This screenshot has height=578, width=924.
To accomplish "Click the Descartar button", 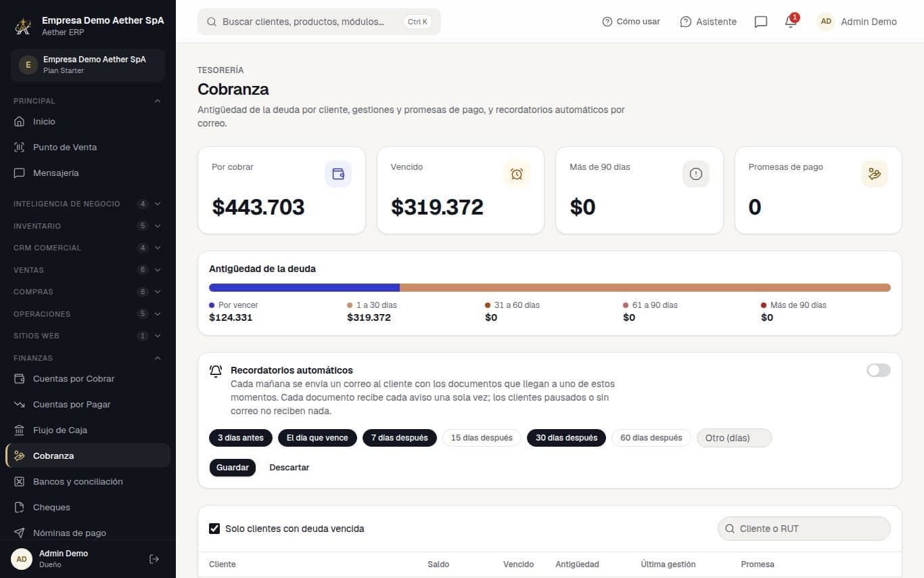I will [x=290, y=468].
